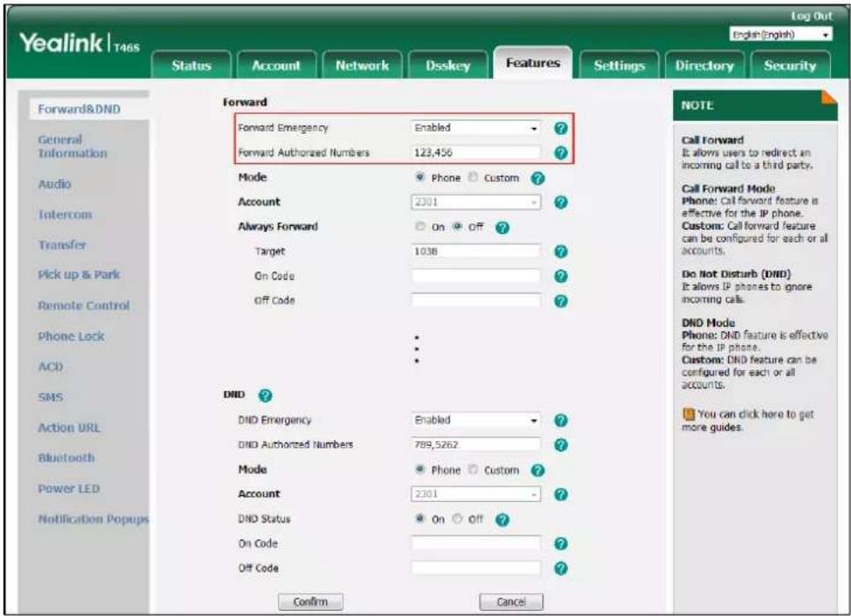This screenshot has height=616, width=851.
Task: Select Phone mode under DND
Action: pos(420,470)
